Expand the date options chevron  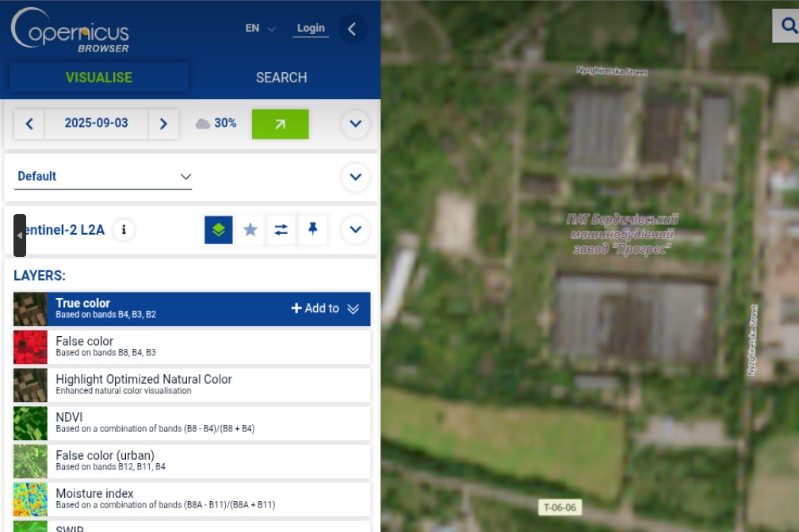coord(355,124)
